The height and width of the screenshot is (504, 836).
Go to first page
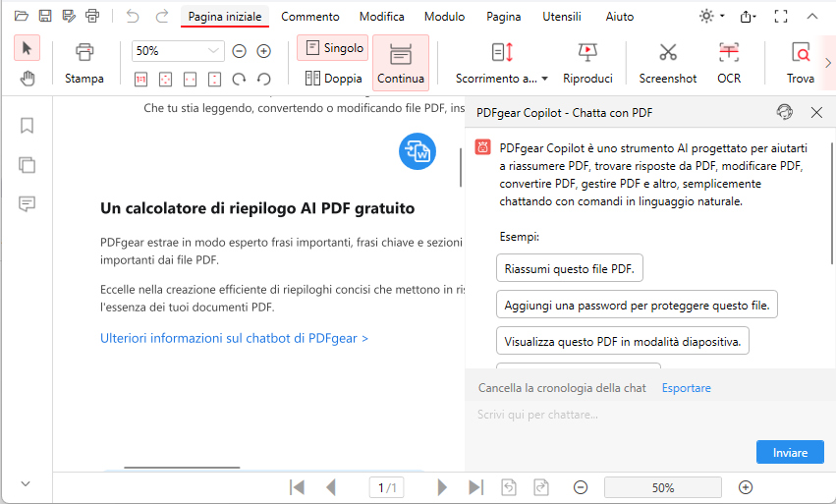pos(297,487)
